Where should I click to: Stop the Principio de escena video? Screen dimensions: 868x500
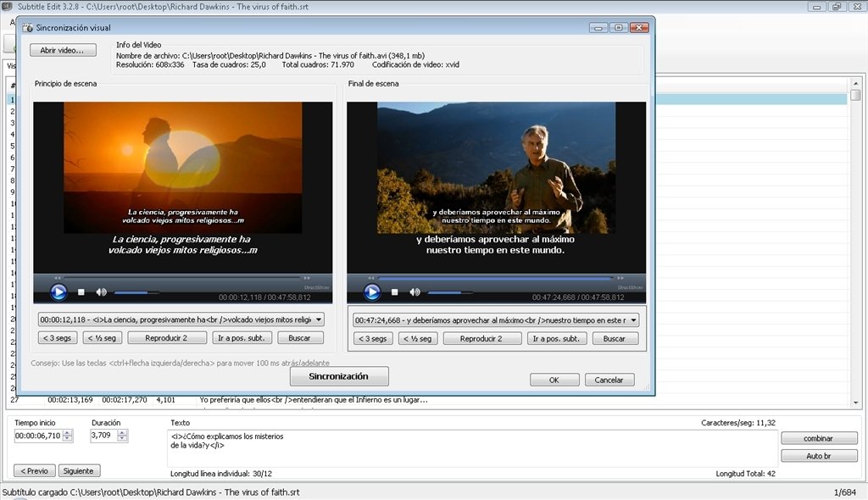(x=81, y=292)
